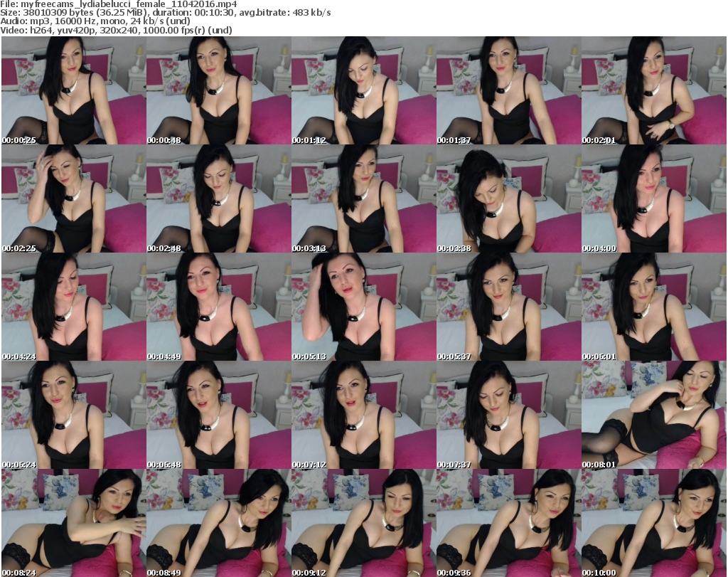Open the frame at 00:02:25
The image size is (728, 577).
point(74,198)
